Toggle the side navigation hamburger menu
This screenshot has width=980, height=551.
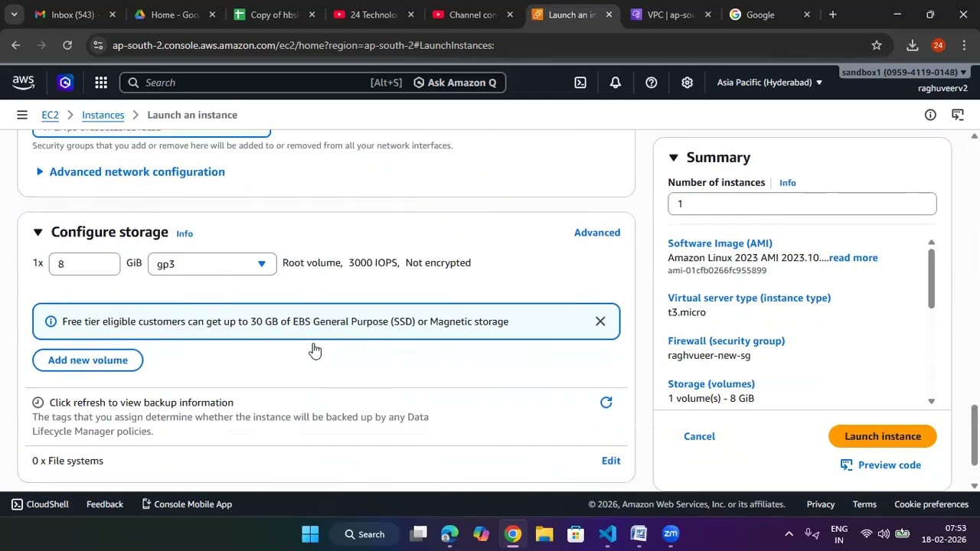click(x=22, y=115)
